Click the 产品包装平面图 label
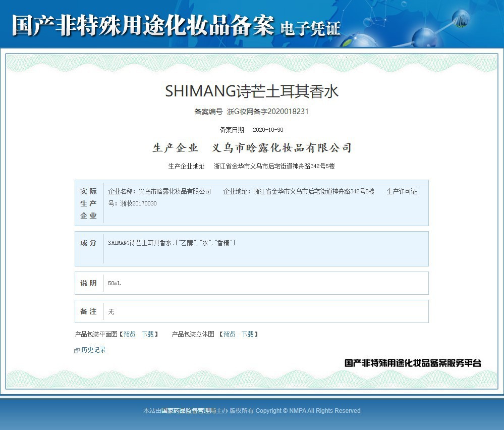504x430 pixels. (x=96, y=334)
